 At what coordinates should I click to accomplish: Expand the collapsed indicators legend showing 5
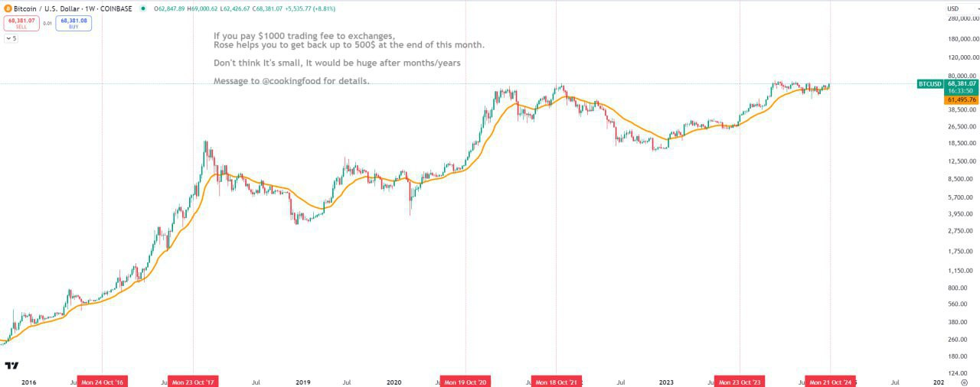11,38
